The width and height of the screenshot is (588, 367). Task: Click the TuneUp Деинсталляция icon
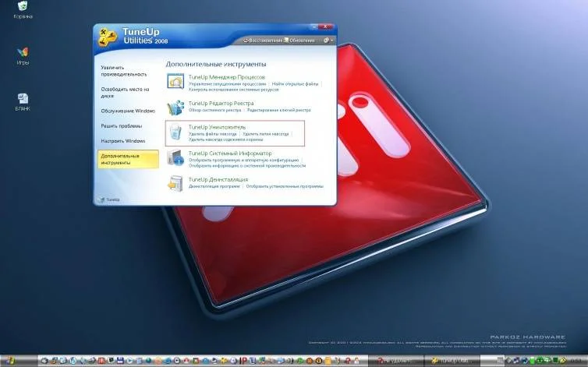coord(175,184)
